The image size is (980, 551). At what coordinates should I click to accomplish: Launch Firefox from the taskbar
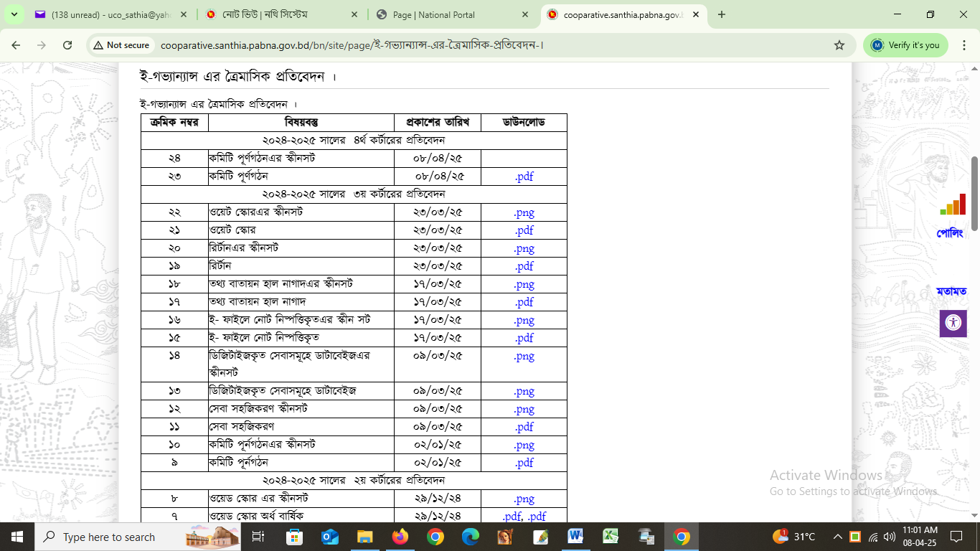[x=400, y=537]
